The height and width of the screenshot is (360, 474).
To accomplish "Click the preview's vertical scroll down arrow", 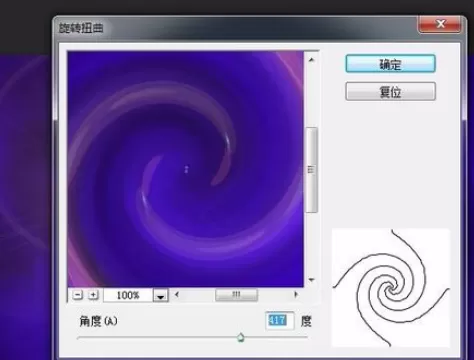I will [x=311, y=280].
